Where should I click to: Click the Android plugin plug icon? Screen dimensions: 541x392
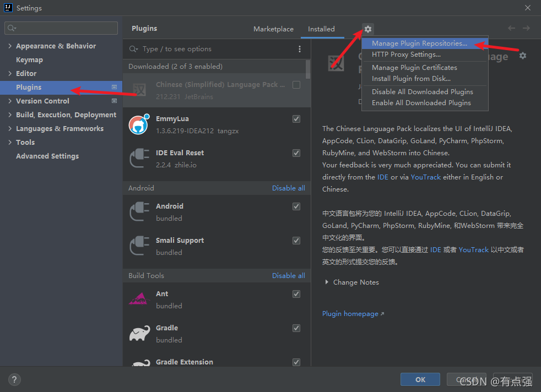point(139,211)
